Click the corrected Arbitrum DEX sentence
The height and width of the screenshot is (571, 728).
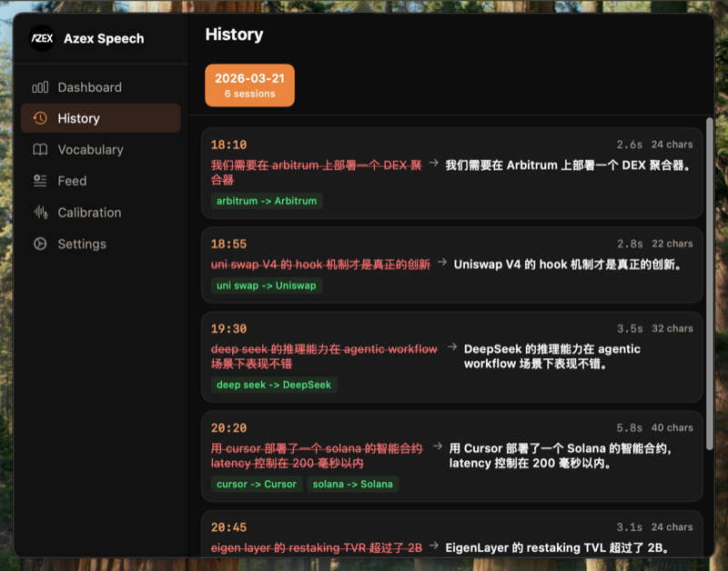pyautogui.click(x=569, y=165)
